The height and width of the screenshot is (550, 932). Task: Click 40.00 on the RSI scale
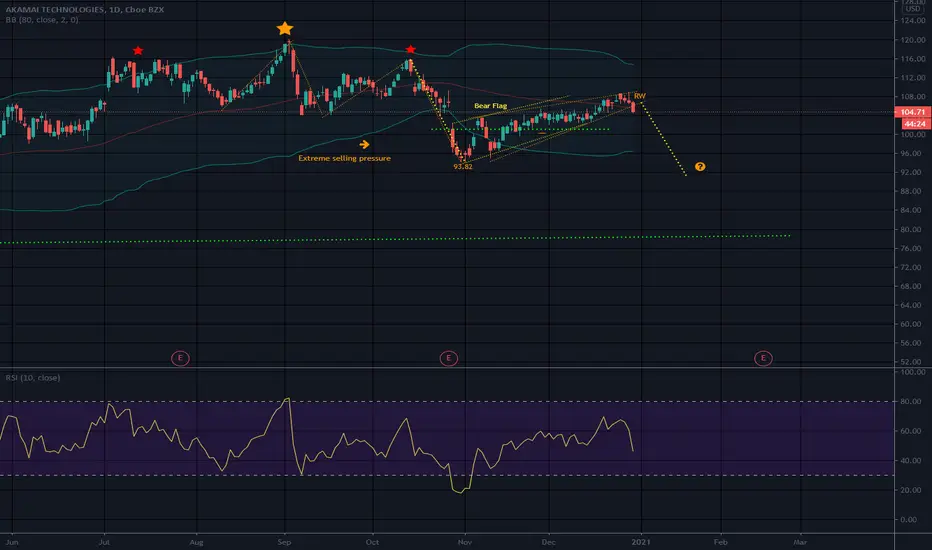click(x=912, y=461)
